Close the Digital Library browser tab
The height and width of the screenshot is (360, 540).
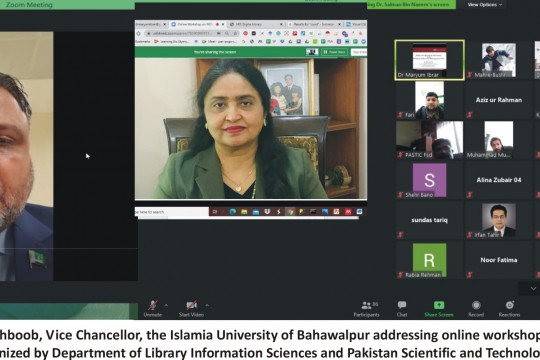point(281,24)
